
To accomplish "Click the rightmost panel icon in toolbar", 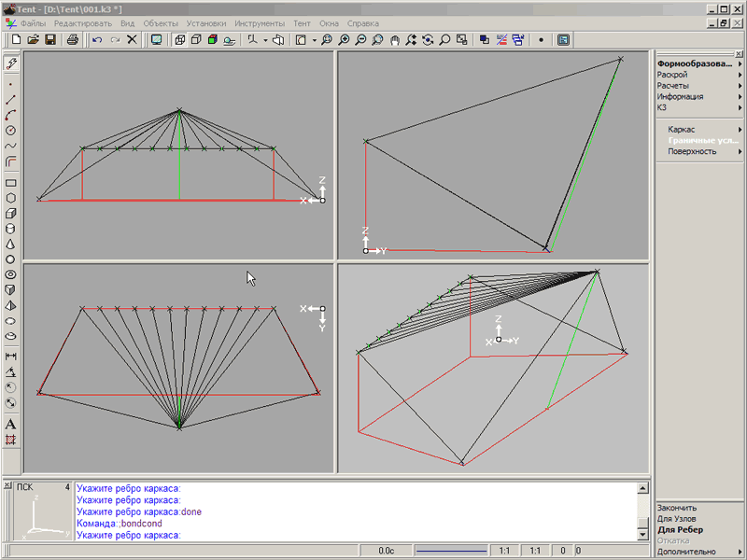I will pyautogui.click(x=563, y=40).
